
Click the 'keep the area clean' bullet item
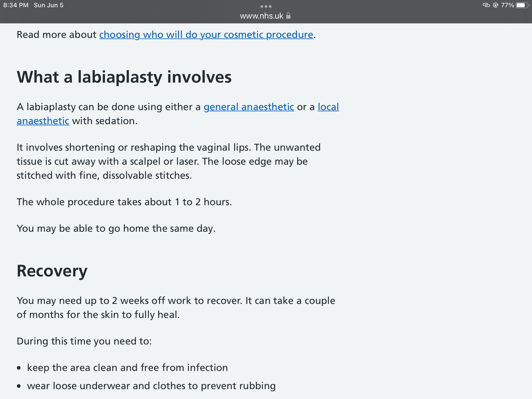click(x=127, y=367)
